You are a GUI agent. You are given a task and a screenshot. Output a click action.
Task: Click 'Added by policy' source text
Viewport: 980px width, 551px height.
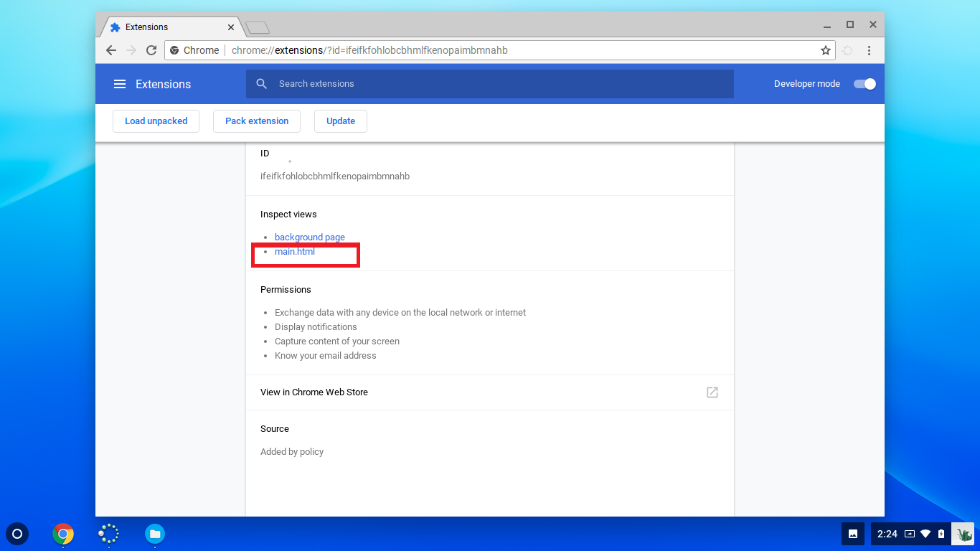292,452
